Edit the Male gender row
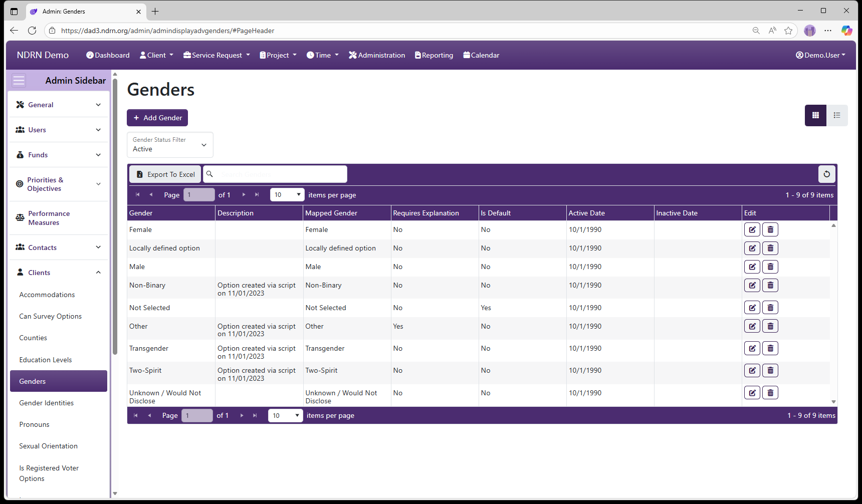Screen dimensions: 862x504 point(752,267)
